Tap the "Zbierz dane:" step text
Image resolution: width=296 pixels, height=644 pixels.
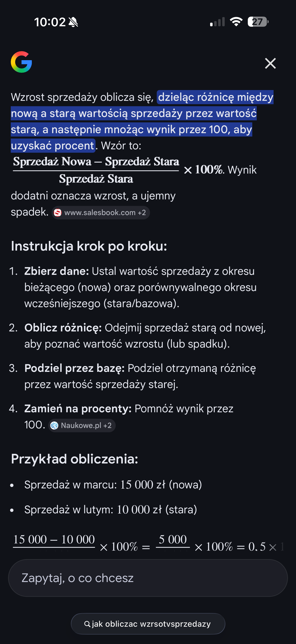tap(57, 271)
